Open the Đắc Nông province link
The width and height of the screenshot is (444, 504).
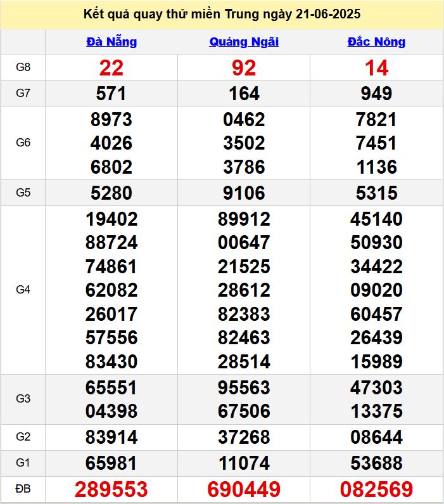point(376,42)
